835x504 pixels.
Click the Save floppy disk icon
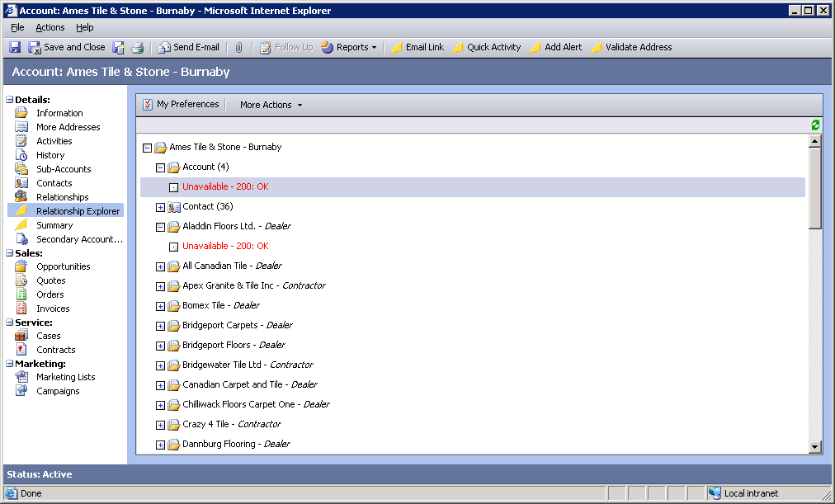15,47
